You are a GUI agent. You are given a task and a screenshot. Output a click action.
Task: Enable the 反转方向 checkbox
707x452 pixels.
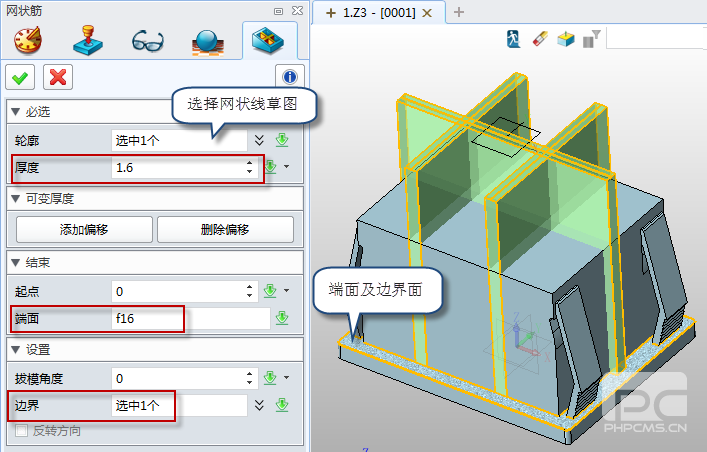tap(22, 431)
